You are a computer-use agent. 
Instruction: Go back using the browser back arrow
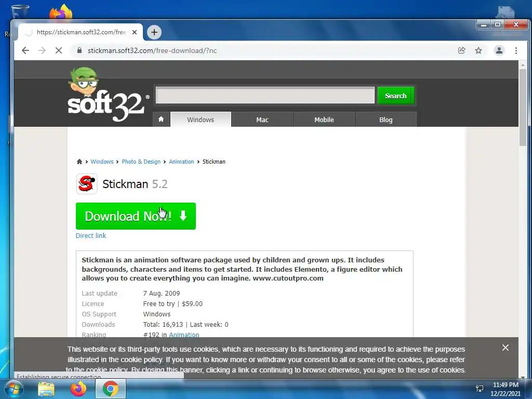pos(25,50)
